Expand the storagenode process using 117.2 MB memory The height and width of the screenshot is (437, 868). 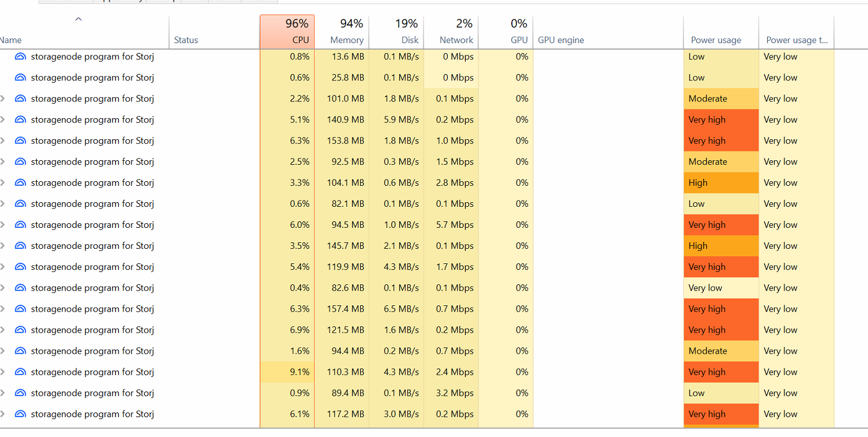tap(3, 414)
